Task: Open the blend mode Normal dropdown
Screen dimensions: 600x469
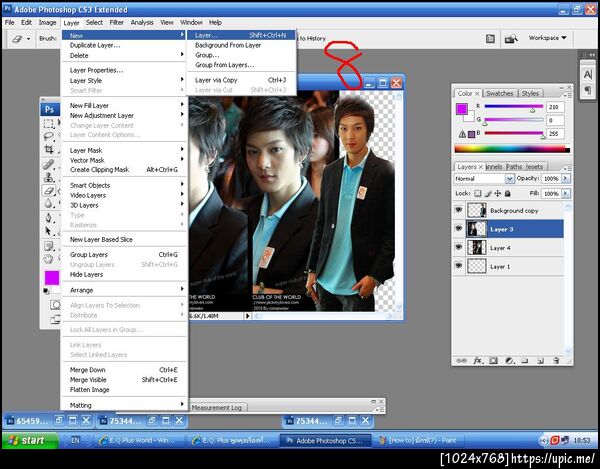Action: tap(484, 179)
